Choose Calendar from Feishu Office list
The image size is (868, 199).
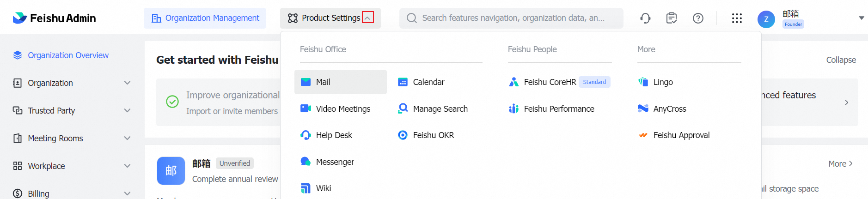pos(428,82)
